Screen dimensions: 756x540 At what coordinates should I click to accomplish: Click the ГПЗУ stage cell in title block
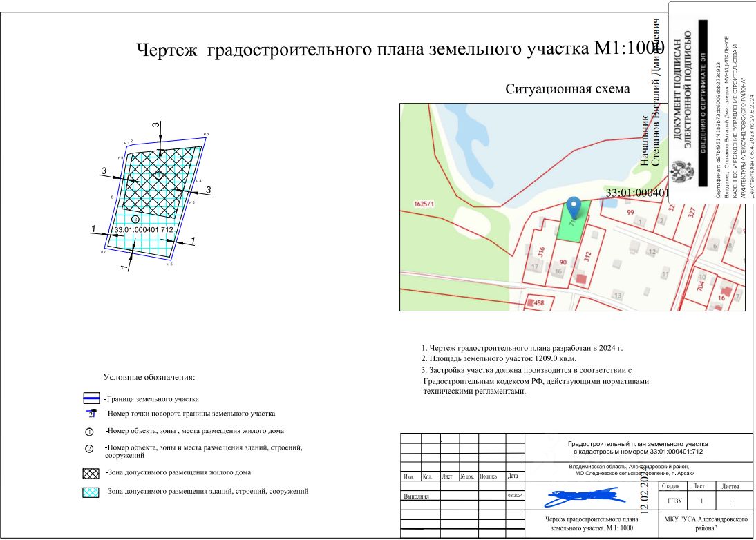click(674, 501)
